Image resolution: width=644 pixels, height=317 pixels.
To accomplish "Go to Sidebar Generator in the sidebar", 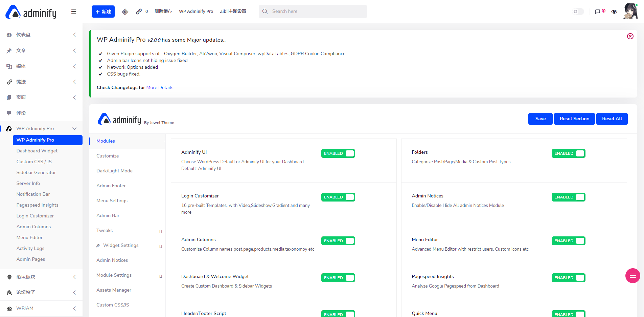I will 36,172.
